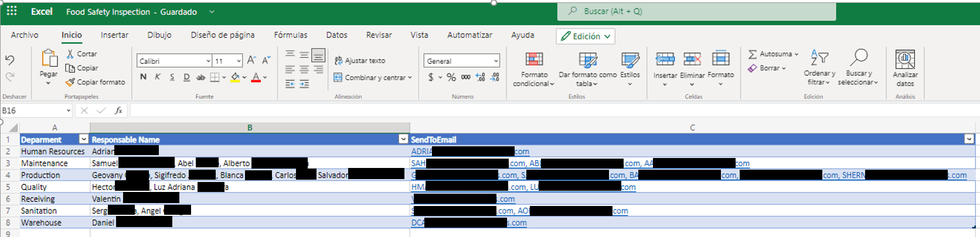The height and width of the screenshot is (237, 980).
Task: Align text to top of cell
Action: coord(290,54)
